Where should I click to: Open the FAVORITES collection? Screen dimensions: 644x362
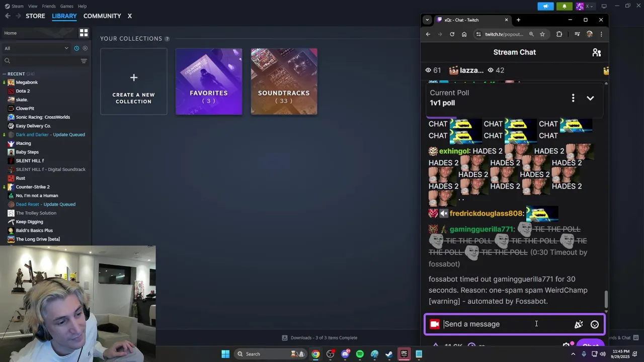[x=209, y=81]
